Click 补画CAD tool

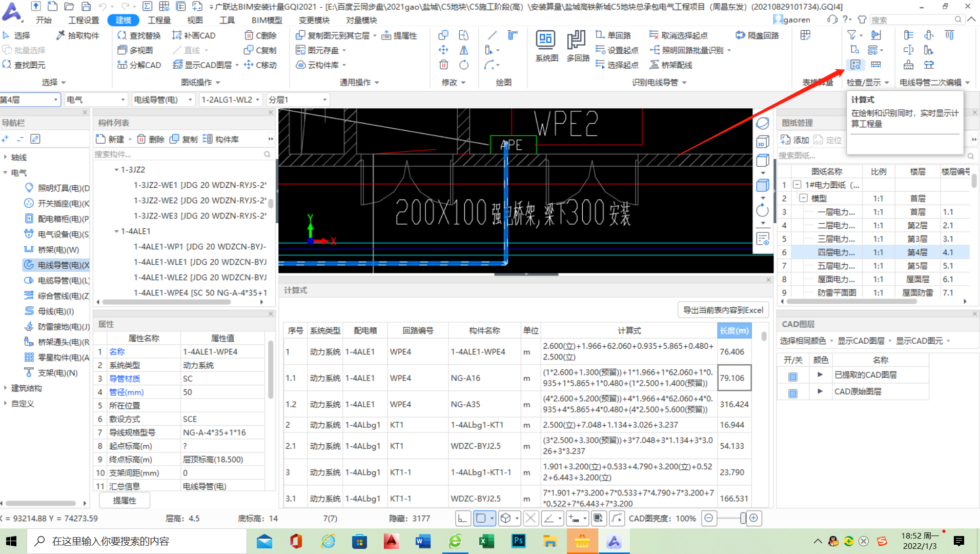(194, 35)
